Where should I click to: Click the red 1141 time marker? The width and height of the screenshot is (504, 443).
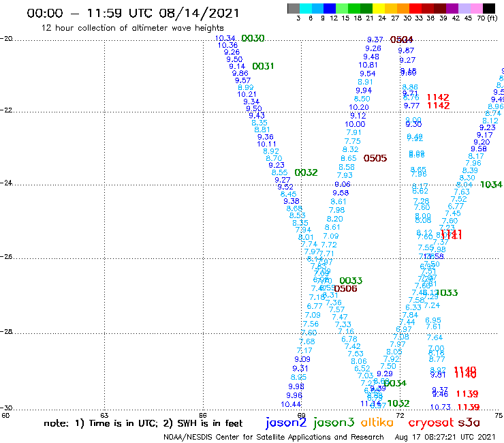point(451,234)
